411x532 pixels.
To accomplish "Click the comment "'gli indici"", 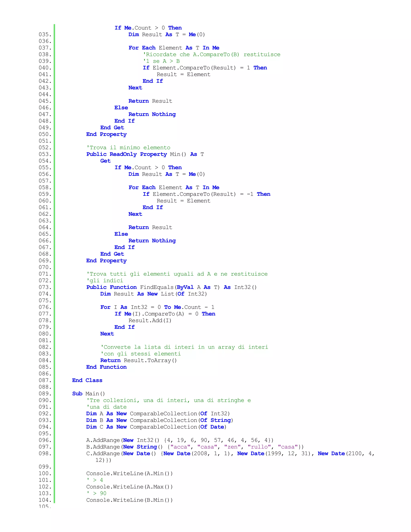I will 105,281.
